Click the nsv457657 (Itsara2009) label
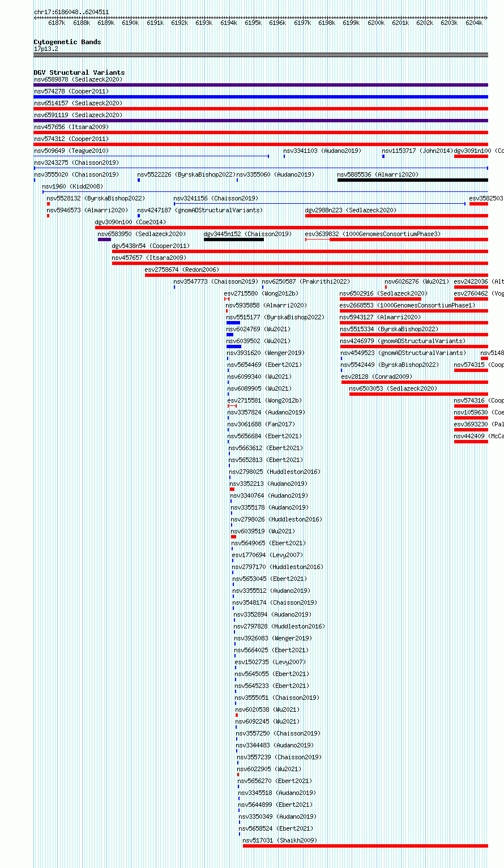Viewport: 504px width, 868px height. [149, 258]
